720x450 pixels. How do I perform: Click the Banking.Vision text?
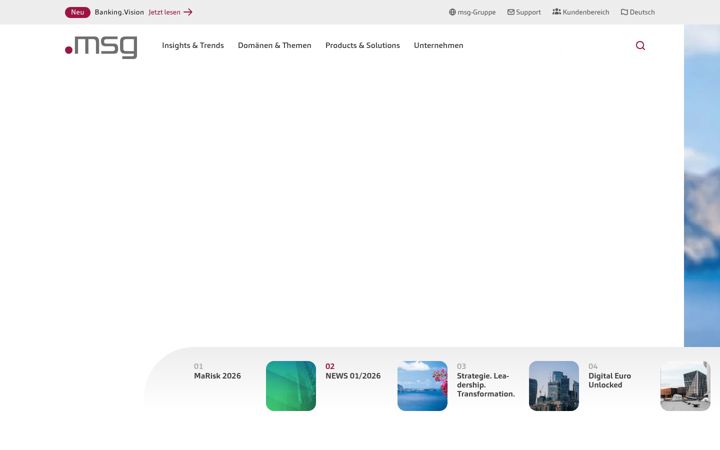[119, 12]
